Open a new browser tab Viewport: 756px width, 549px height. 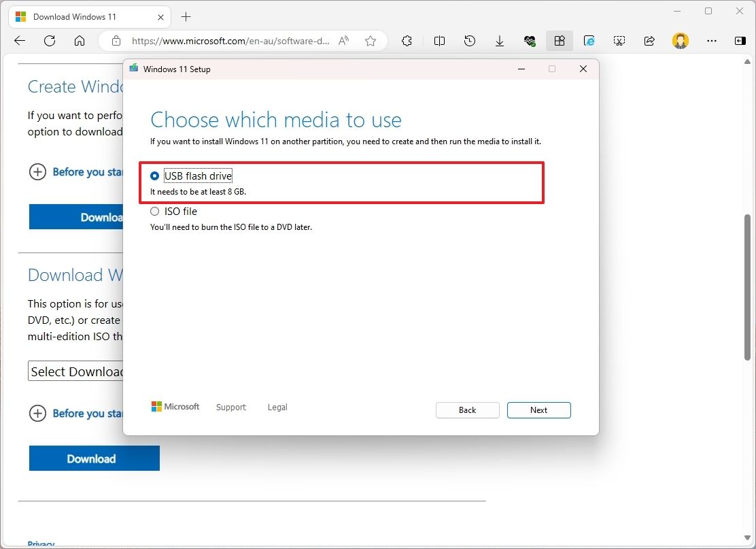(x=186, y=16)
